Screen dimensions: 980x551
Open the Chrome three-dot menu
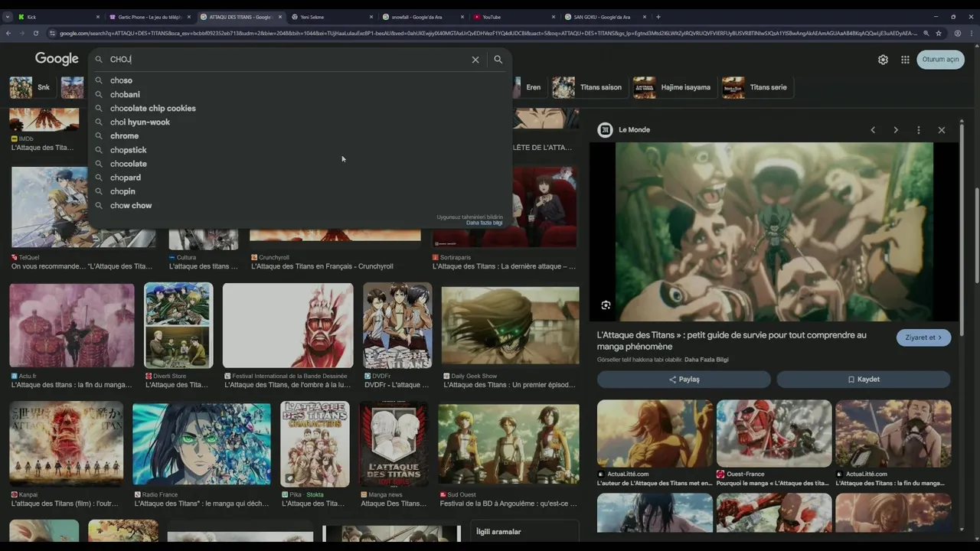971,33
